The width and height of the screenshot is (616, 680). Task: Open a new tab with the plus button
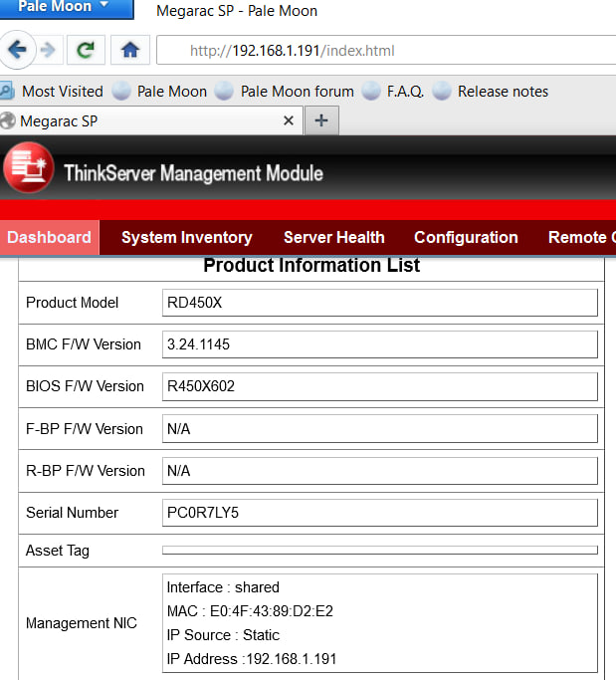click(321, 120)
